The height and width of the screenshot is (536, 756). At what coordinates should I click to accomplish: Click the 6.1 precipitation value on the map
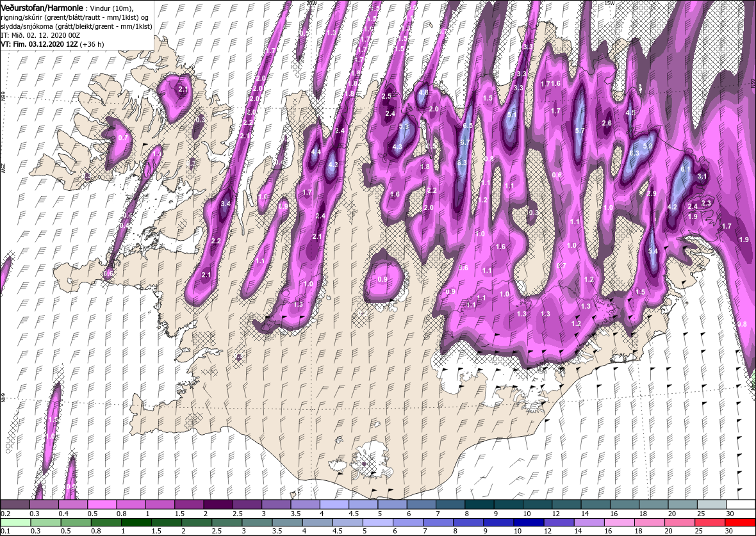click(685, 169)
